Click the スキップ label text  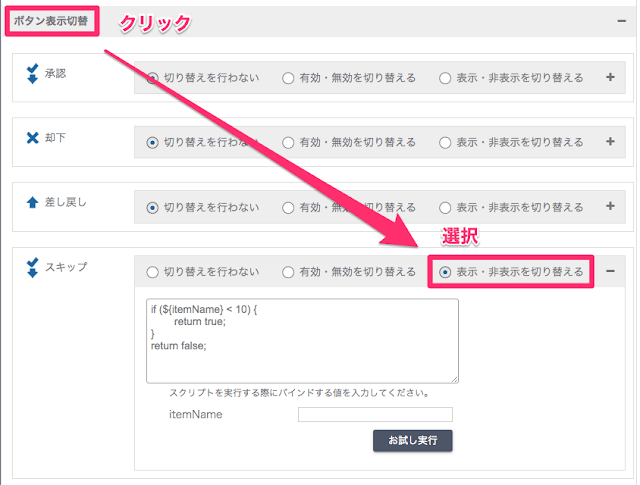pos(66,267)
